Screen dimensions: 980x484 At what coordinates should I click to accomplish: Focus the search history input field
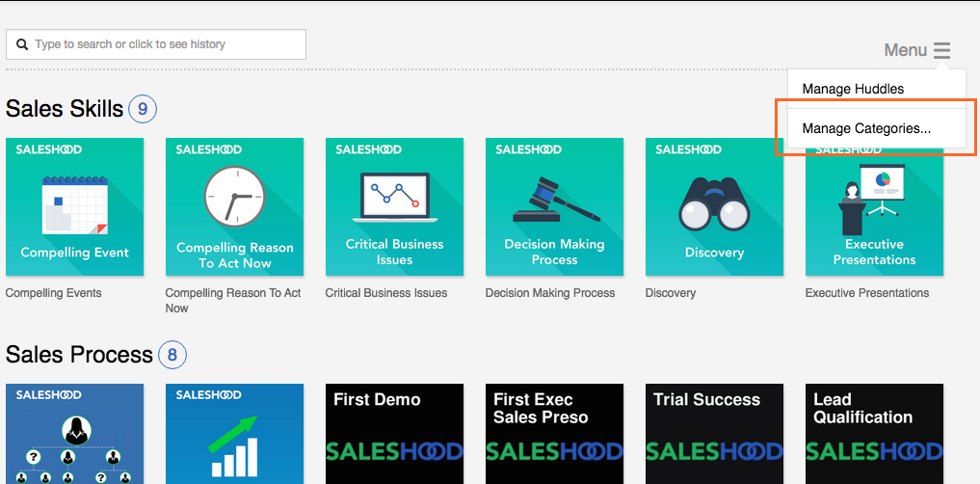click(x=156, y=44)
